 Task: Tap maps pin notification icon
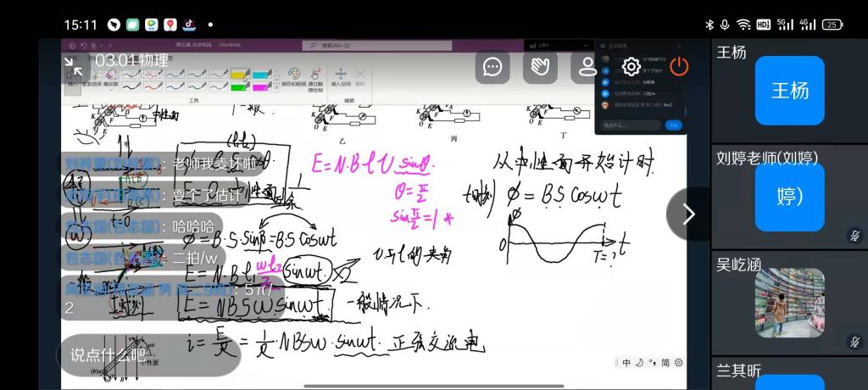point(170,25)
